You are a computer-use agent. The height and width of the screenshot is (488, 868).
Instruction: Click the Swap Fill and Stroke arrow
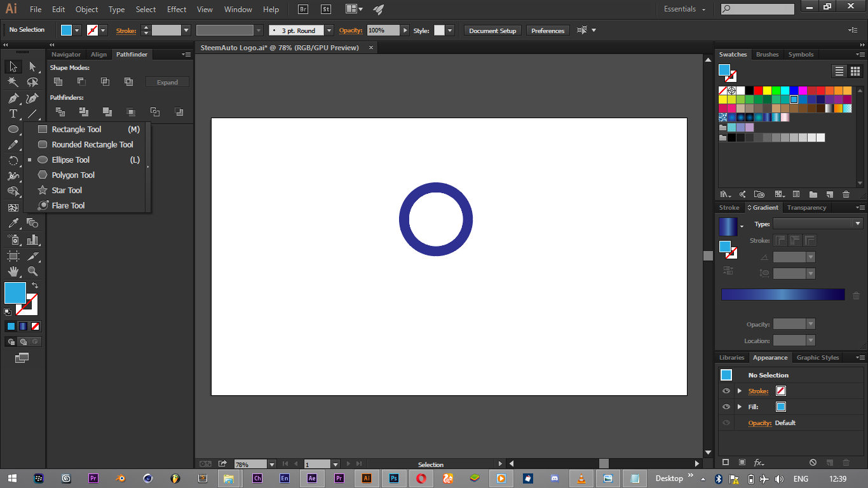(35, 285)
